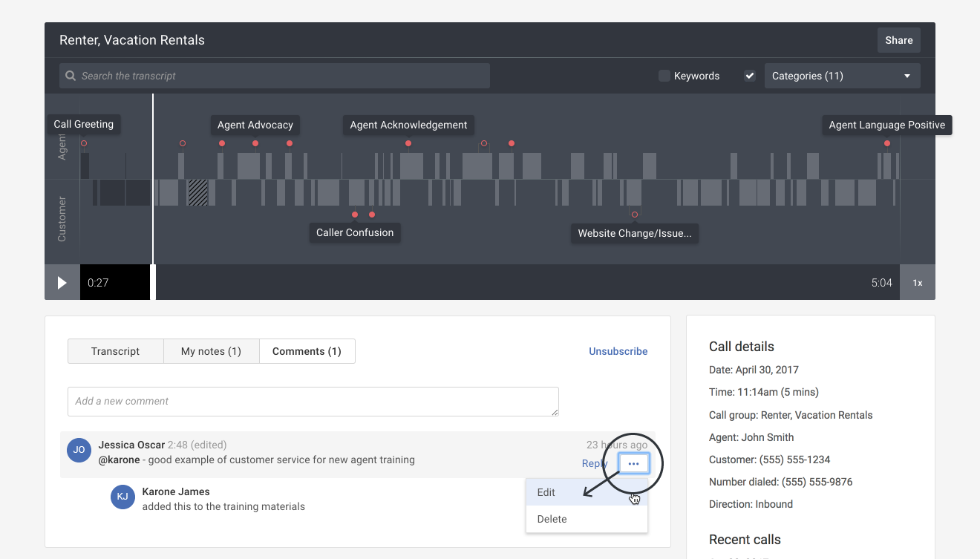Screen dimensions: 980x559
Task: Click the Add a new comment field
Action: coord(313,402)
